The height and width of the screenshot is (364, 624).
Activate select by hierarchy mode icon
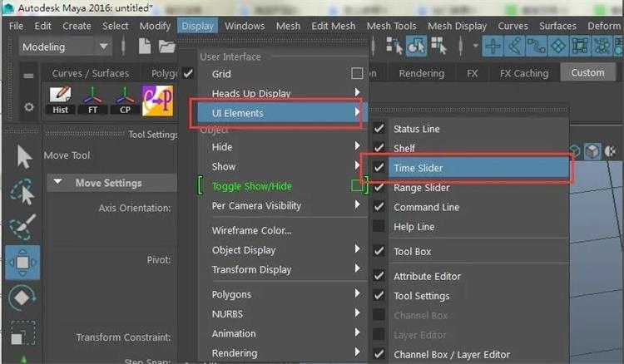[x=394, y=46]
